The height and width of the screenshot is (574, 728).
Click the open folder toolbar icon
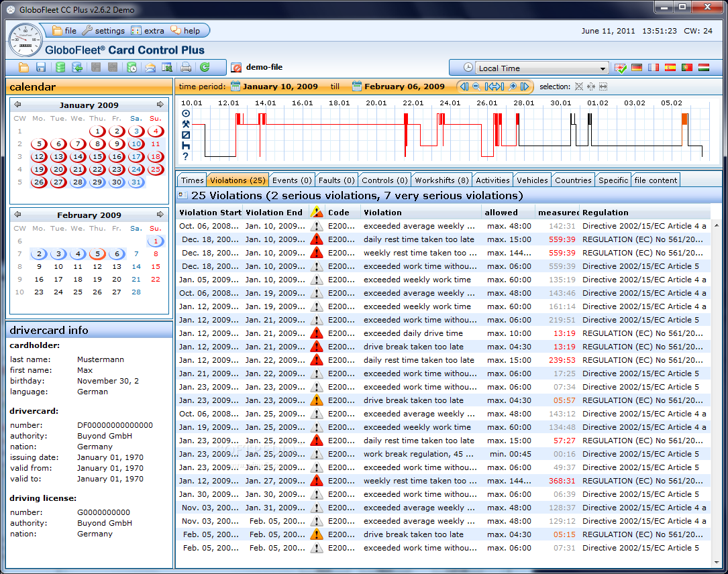(23, 67)
